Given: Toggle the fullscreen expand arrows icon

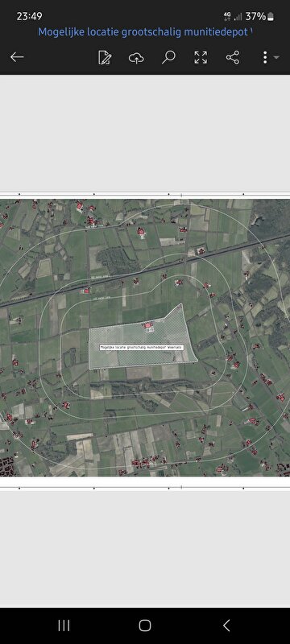Looking at the screenshot, I should click(x=201, y=57).
